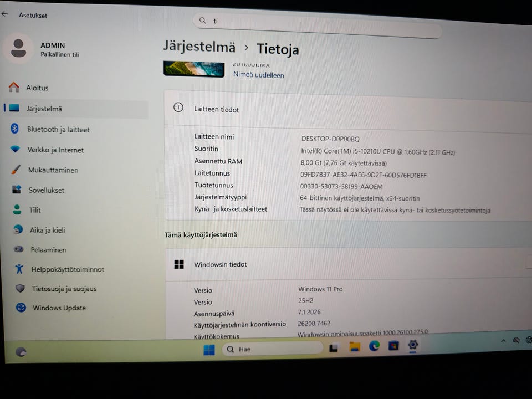Launch Microsoft Edge from the taskbar
This screenshot has height=399, width=532.
click(x=374, y=346)
